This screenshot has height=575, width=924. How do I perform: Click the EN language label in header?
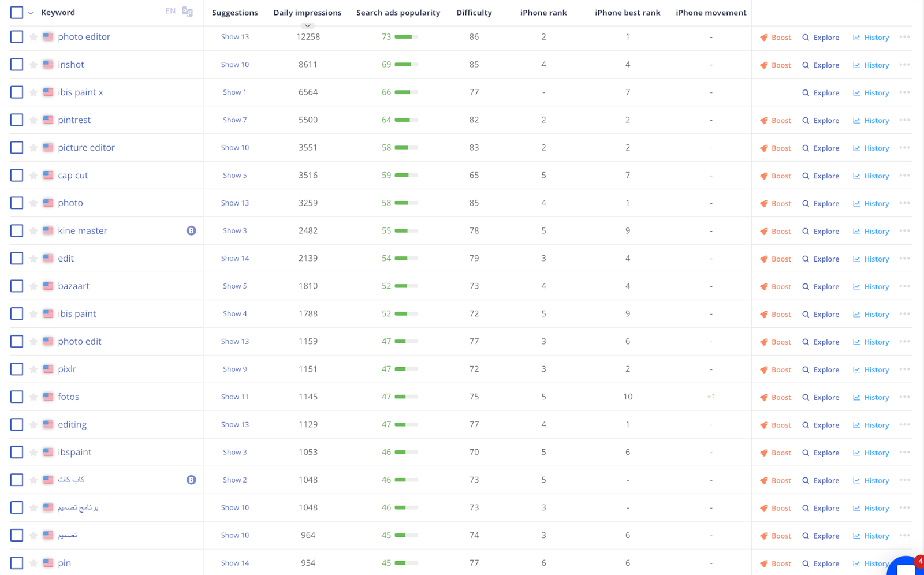click(170, 11)
